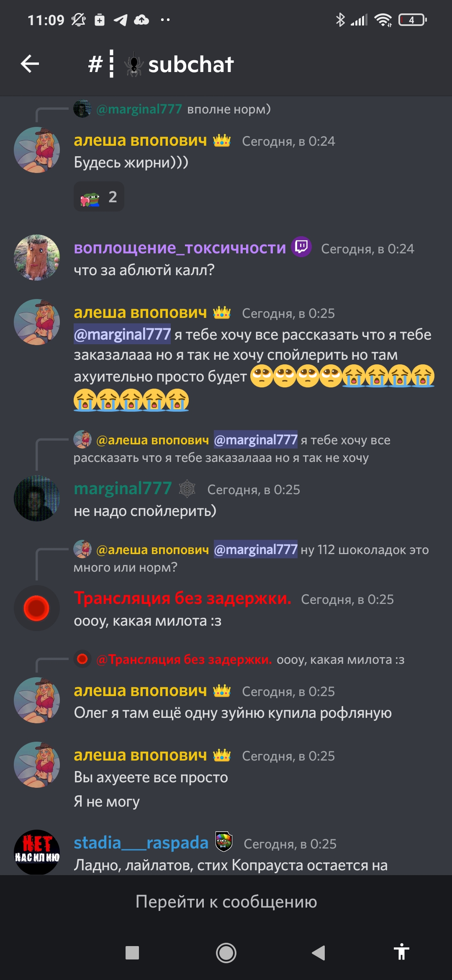
Task: Open the dark avatar of marginal777
Action: 37,498
